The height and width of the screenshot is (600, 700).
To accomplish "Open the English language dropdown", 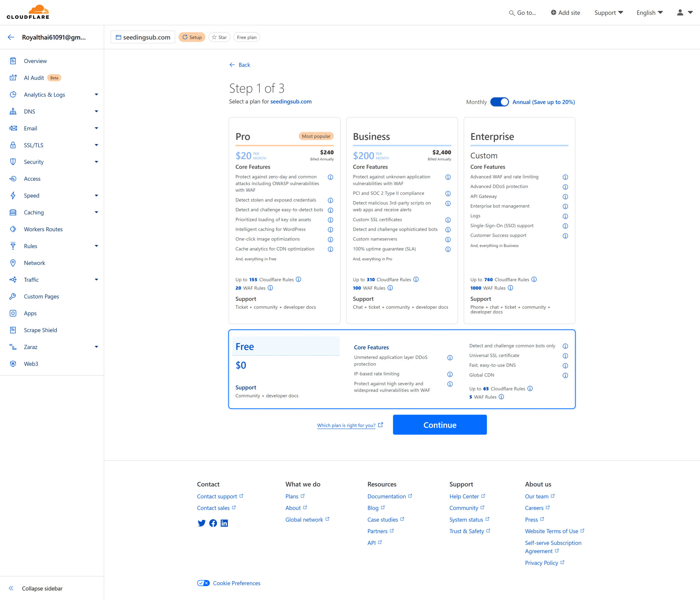I will pyautogui.click(x=650, y=13).
